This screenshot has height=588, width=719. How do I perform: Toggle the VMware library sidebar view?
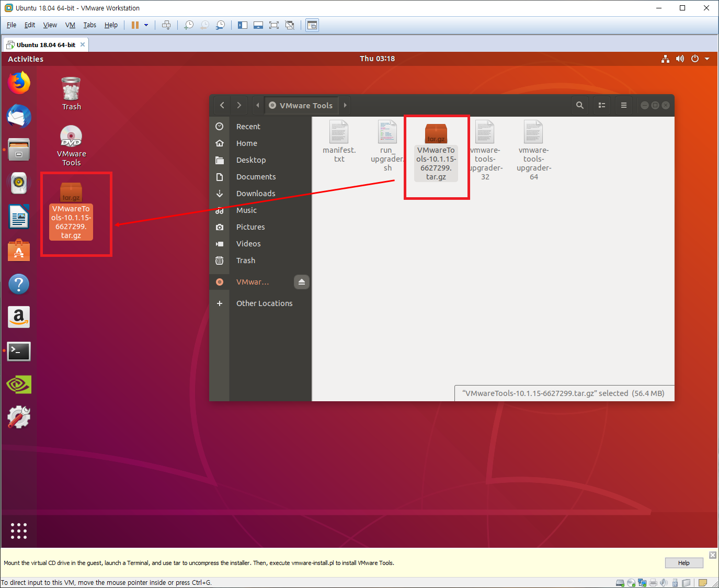243,25
